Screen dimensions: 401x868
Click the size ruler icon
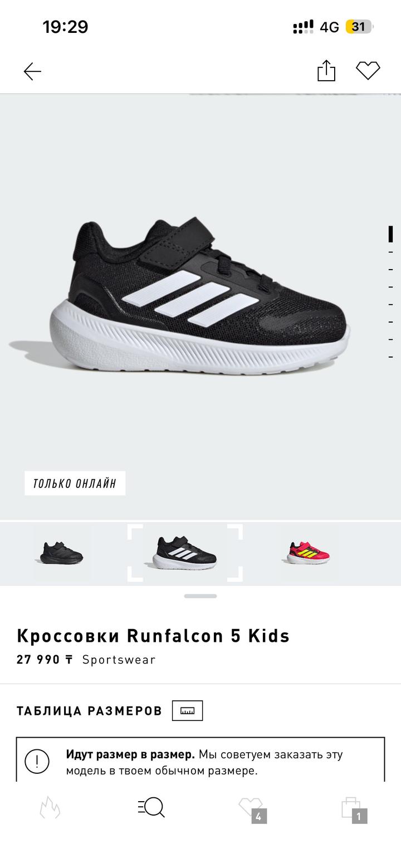tap(187, 710)
